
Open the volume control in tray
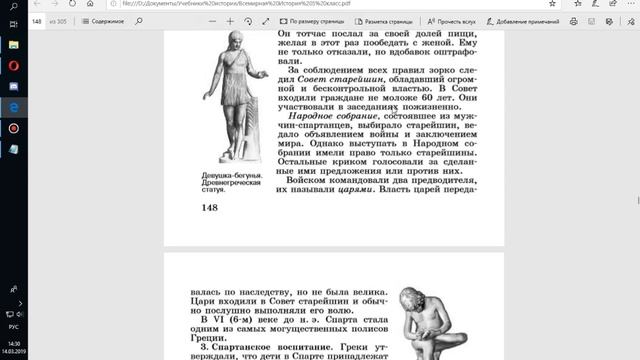click(19, 314)
